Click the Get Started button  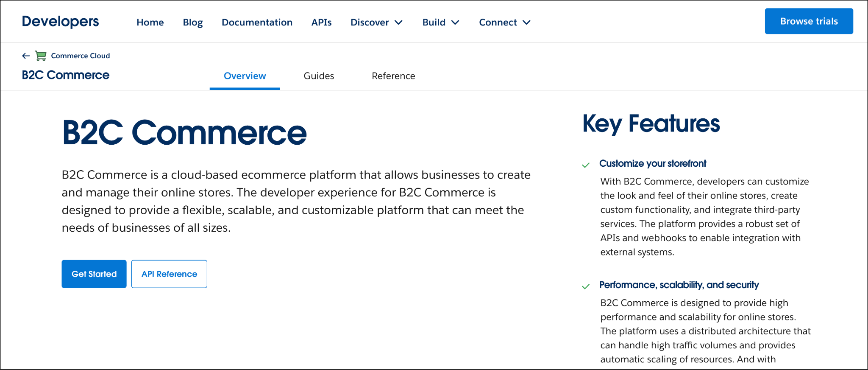94,274
